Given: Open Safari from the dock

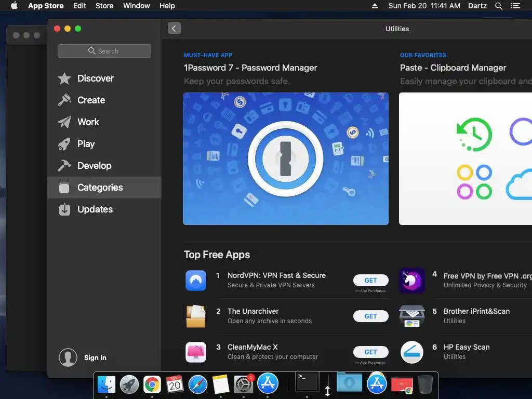Looking at the screenshot, I should pos(198,384).
